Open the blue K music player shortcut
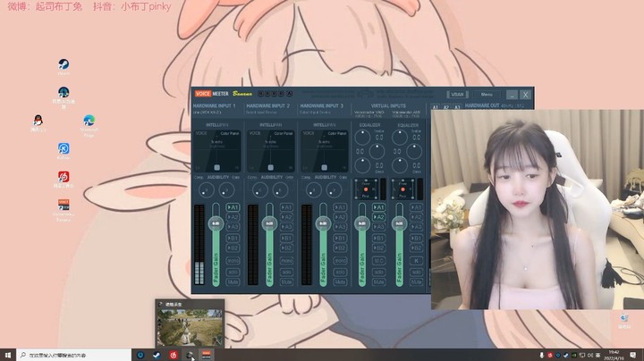Screen dimensions: 644x361 [x=64, y=151]
